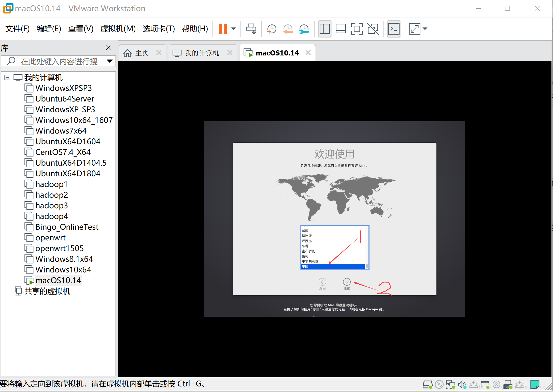Open the 选项卡(T) menu
The image size is (553, 392).
pos(159,29)
